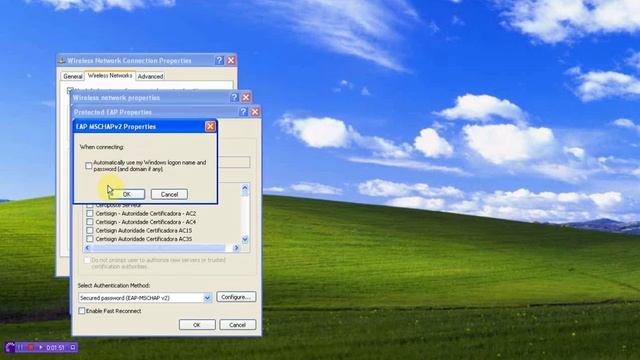Open help in Wireless Network Connection Properties title bar
This screenshot has width=640, height=360.
point(220,60)
